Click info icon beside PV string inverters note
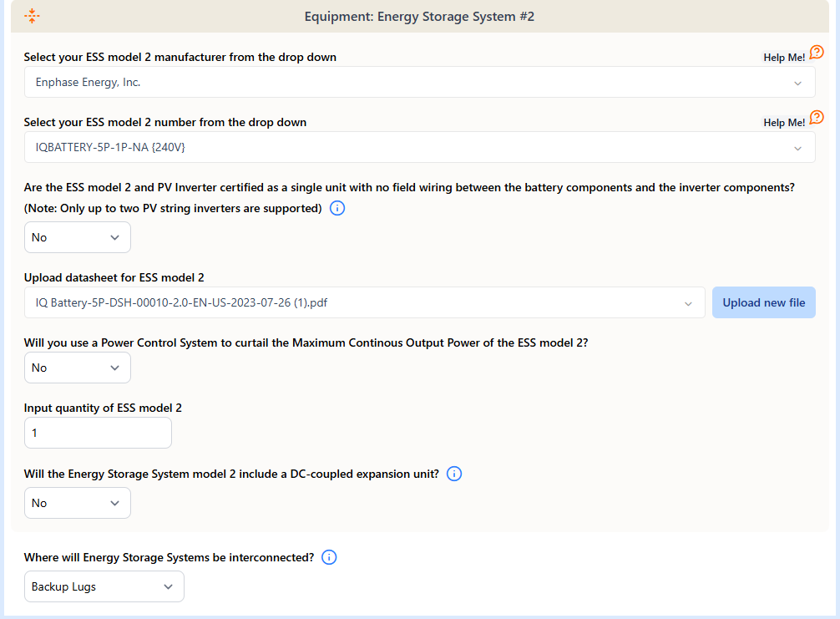 (x=337, y=208)
